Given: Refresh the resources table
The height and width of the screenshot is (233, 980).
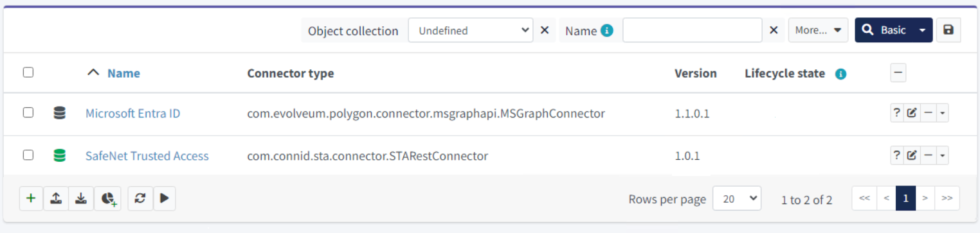Looking at the screenshot, I should click(x=140, y=198).
